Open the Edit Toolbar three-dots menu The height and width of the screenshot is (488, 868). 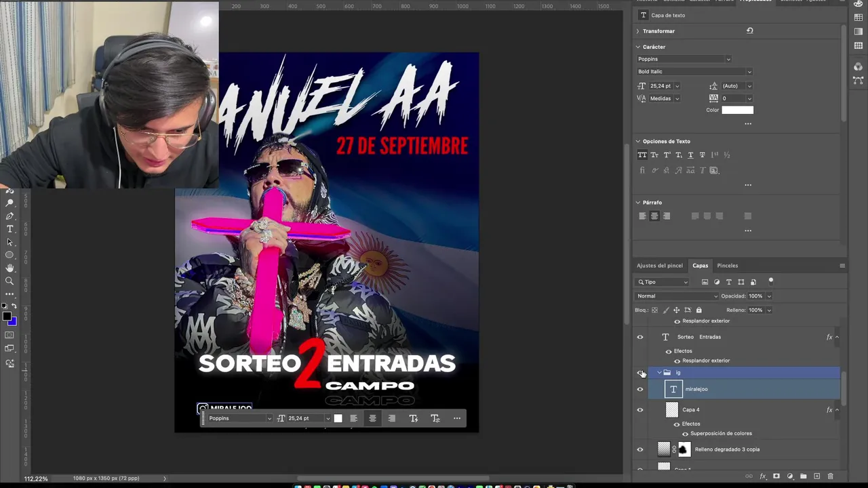[x=9, y=294]
